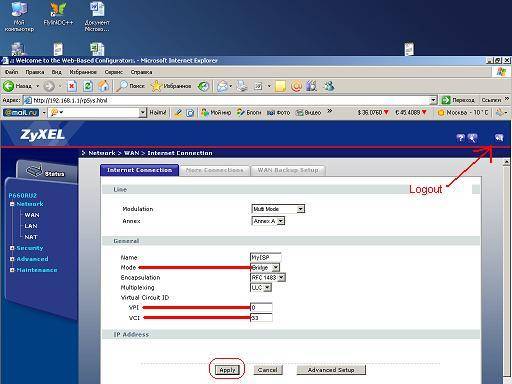Click the IE Back button

tap(17, 86)
